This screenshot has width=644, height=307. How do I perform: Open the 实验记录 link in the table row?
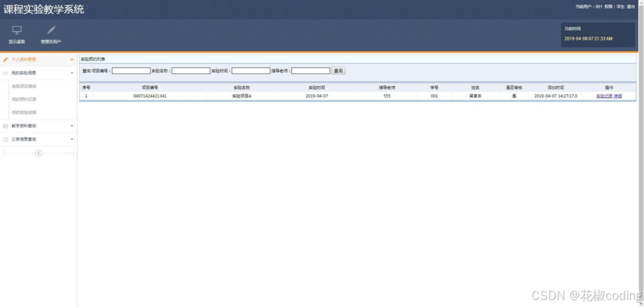(604, 96)
